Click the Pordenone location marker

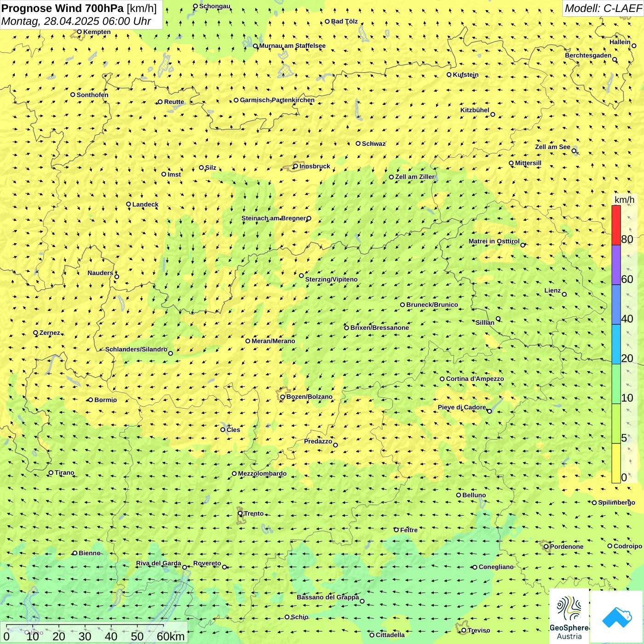[546, 546]
